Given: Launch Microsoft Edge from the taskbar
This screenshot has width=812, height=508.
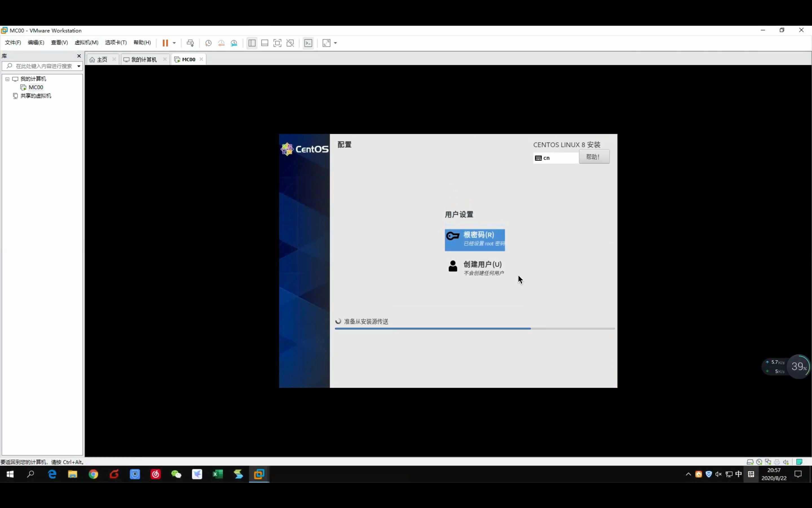Looking at the screenshot, I should click(x=52, y=474).
